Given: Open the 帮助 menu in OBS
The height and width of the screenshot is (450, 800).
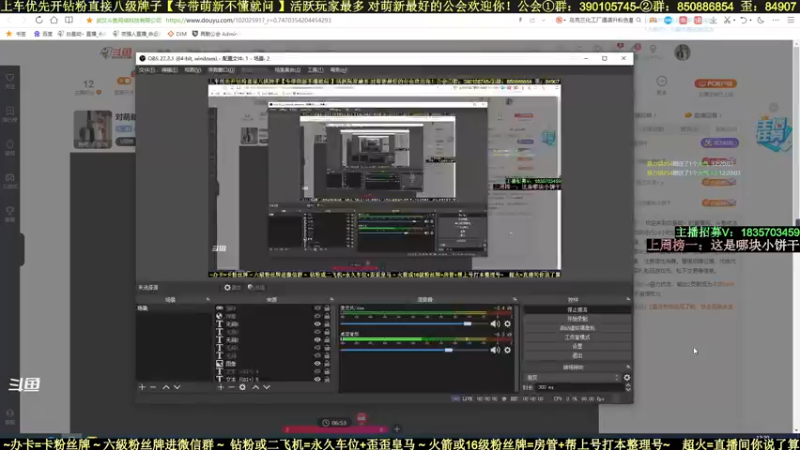Looking at the screenshot, I should 338,70.
